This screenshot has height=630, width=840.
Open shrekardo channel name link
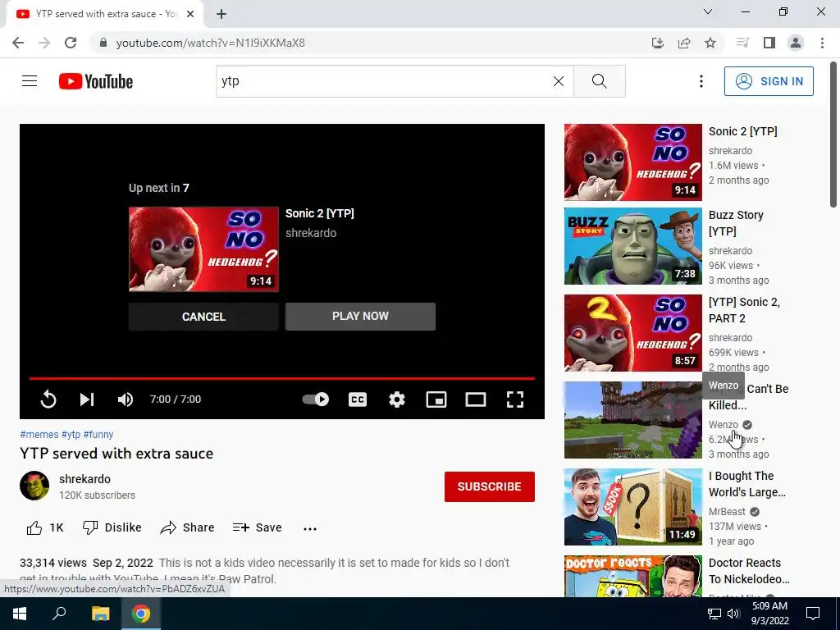point(84,479)
